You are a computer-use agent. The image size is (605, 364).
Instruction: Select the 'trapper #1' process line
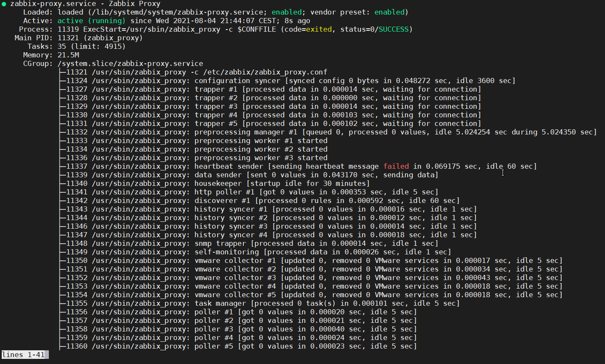270,90
